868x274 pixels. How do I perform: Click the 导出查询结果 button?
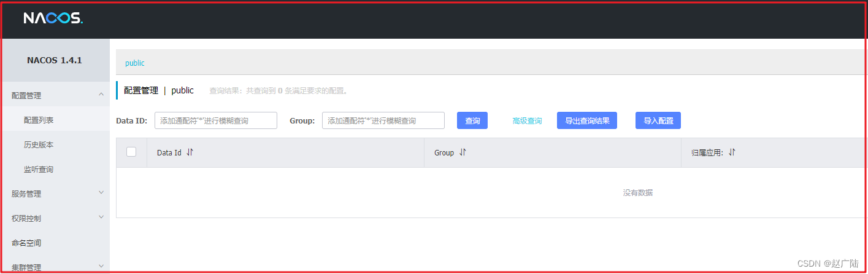587,120
